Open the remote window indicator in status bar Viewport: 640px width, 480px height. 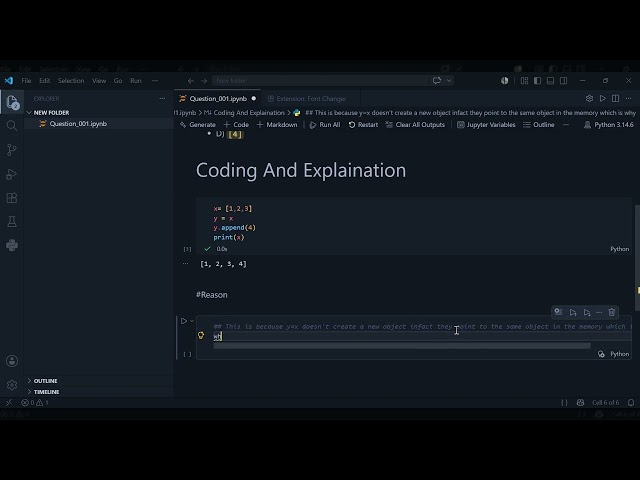point(9,402)
